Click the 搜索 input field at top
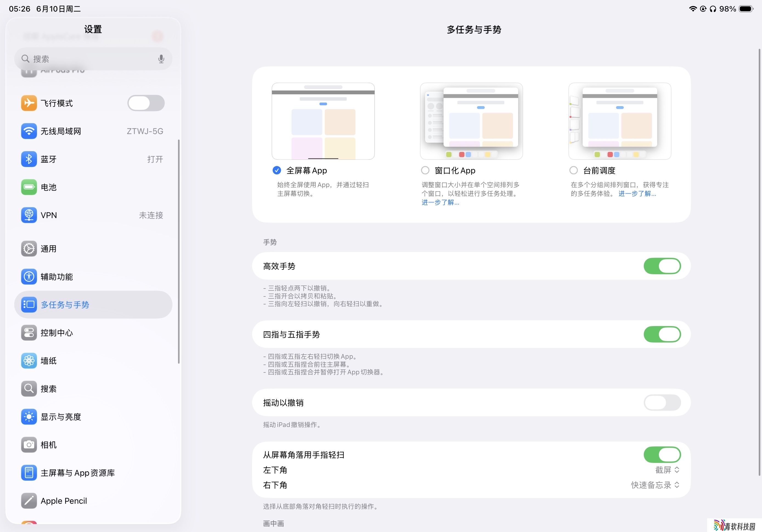Viewport: 762px width, 532px height. tap(90, 59)
